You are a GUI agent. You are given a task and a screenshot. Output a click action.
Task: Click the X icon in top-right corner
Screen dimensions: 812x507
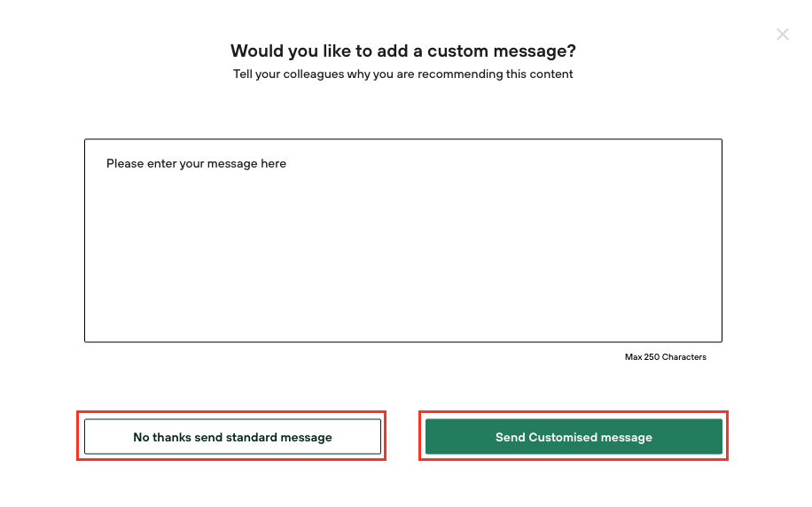782,35
